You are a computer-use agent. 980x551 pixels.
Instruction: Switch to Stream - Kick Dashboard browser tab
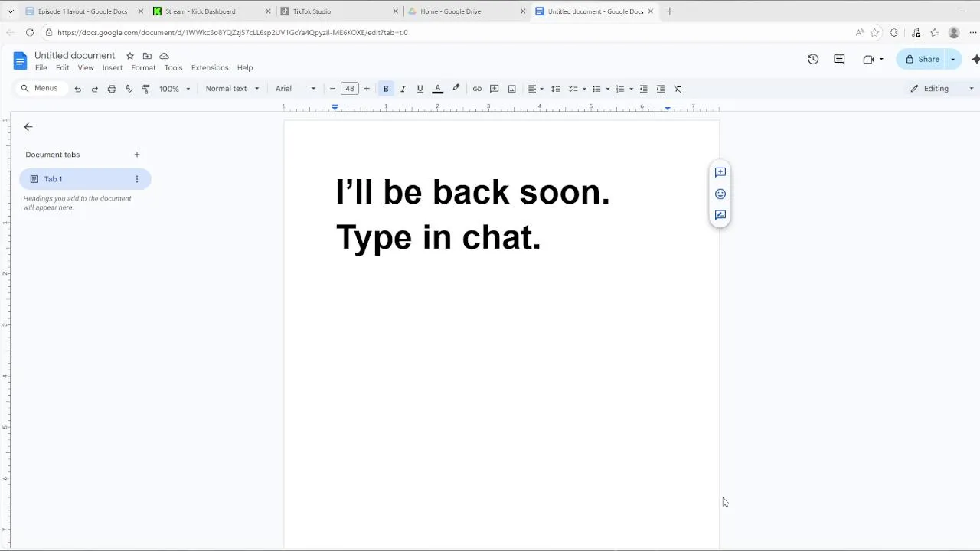(211, 11)
